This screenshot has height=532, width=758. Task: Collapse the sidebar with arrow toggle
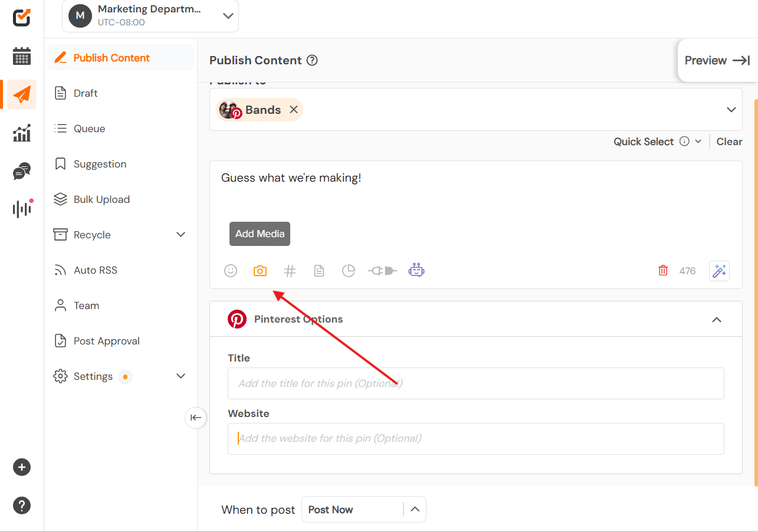pos(196,418)
